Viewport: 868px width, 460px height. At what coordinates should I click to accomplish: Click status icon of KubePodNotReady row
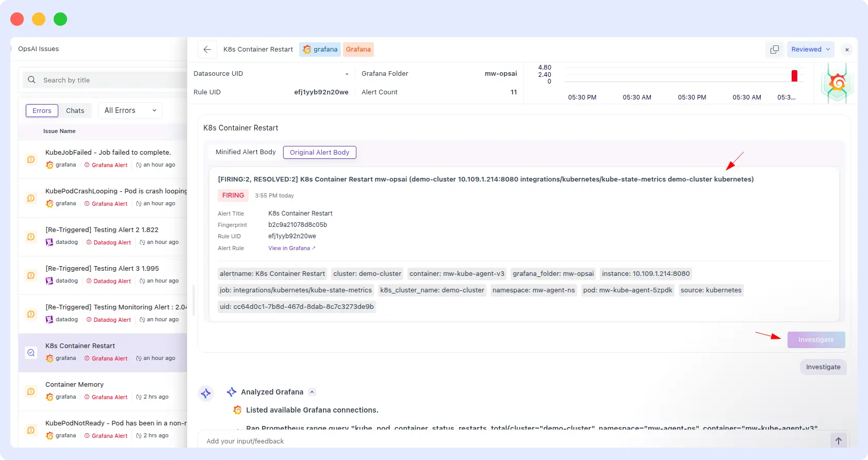[x=31, y=430]
